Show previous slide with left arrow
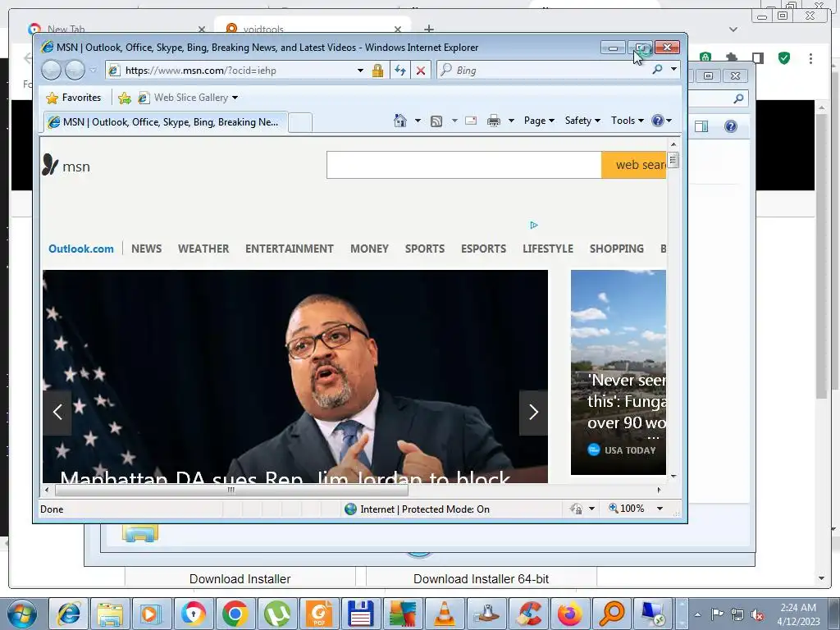Screen dimensions: 840x630 pos(57,412)
